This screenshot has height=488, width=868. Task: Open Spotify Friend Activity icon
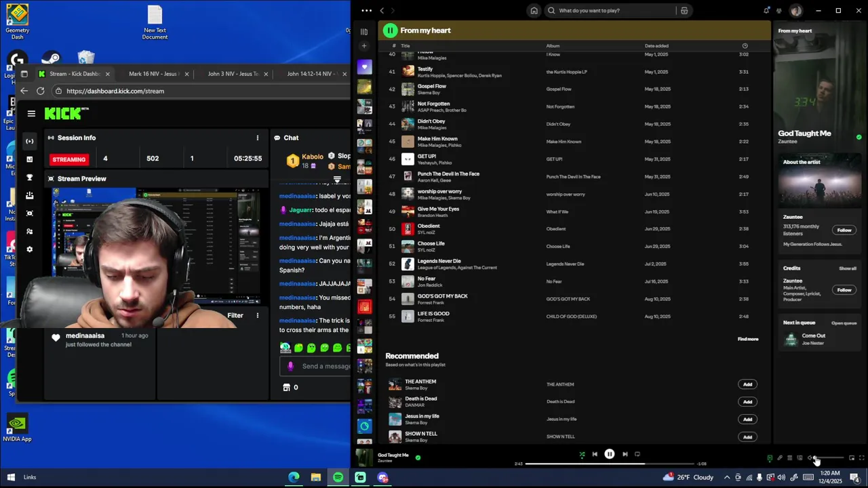point(780,10)
